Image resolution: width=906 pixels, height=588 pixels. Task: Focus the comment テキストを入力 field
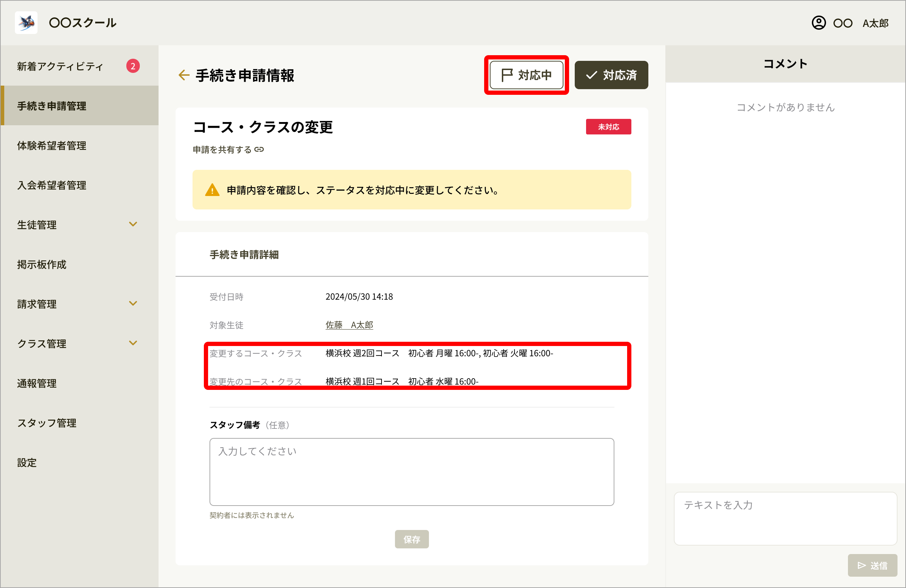pos(785,518)
